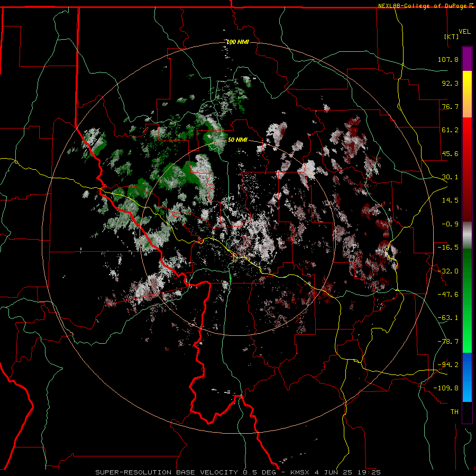Screen dimensions: 476x476
Task: Click the NEXLAB-College of DuPage credit text
Action: pos(422,6)
